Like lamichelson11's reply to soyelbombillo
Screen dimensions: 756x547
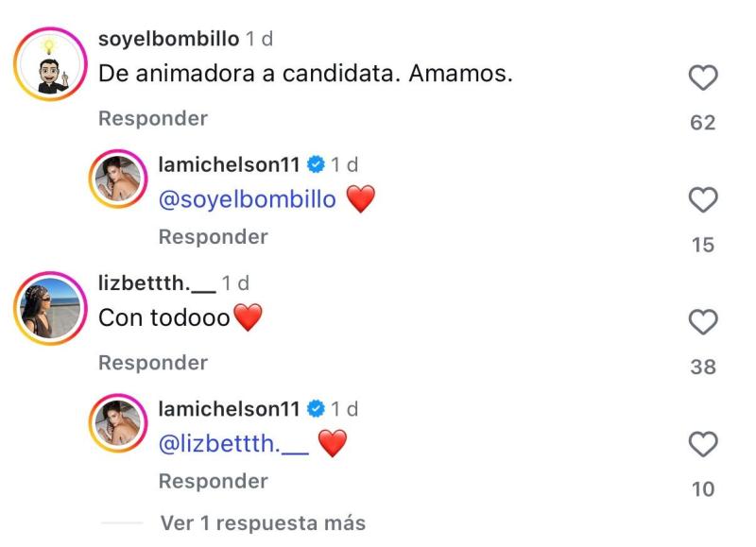[703, 198]
